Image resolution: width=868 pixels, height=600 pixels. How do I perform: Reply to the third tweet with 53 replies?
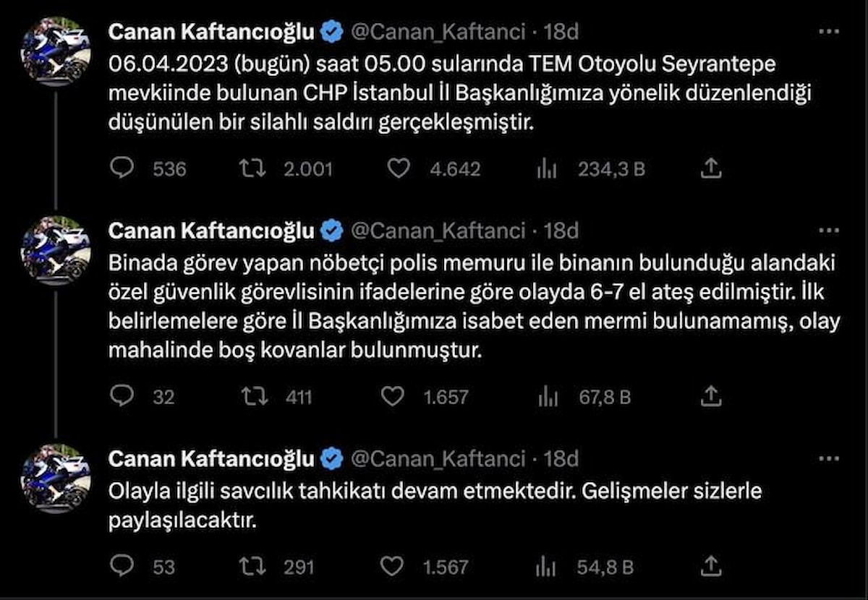coord(122,566)
